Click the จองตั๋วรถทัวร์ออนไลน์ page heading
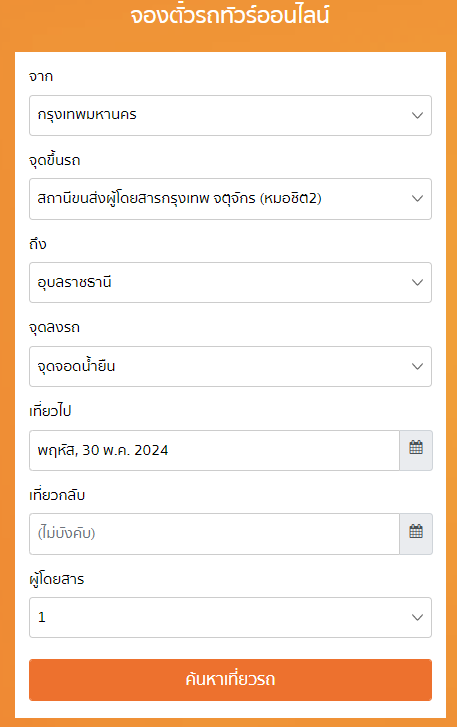 230,15
